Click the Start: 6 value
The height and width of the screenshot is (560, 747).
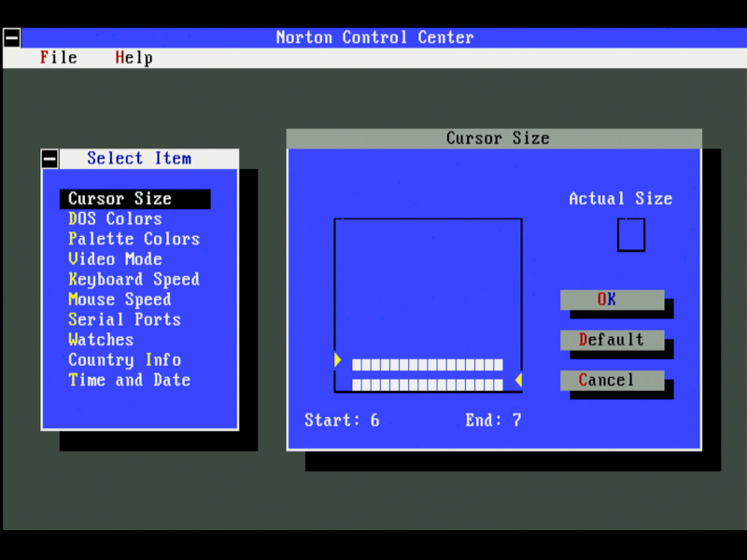click(342, 421)
